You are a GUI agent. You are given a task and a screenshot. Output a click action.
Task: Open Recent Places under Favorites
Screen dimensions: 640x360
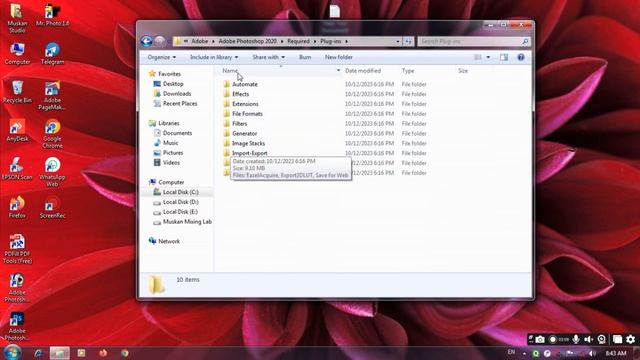pyautogui.click(x=180, y=104)
